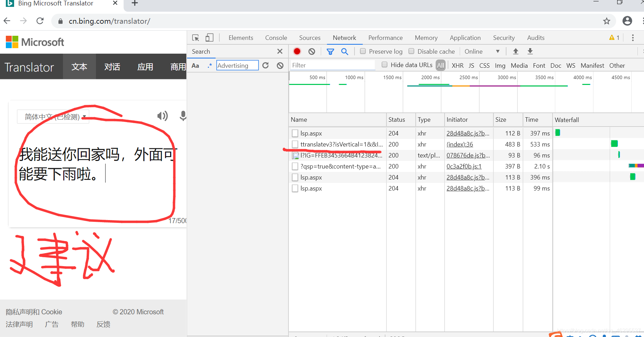Screen dimensions: 644x337
Task: Select the ?qsp=true request row checkbox
Action: [x=295, y=166]
